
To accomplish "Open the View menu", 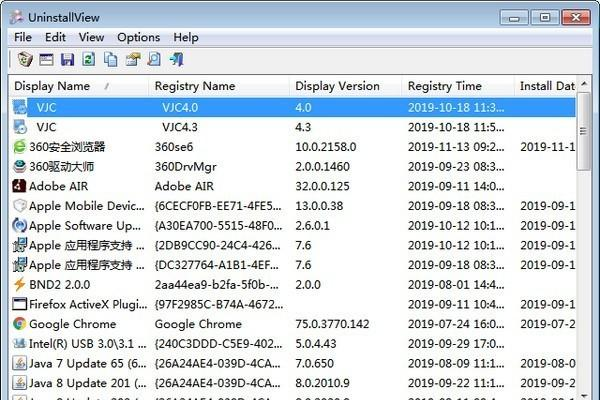I will [x=91, y=38].
